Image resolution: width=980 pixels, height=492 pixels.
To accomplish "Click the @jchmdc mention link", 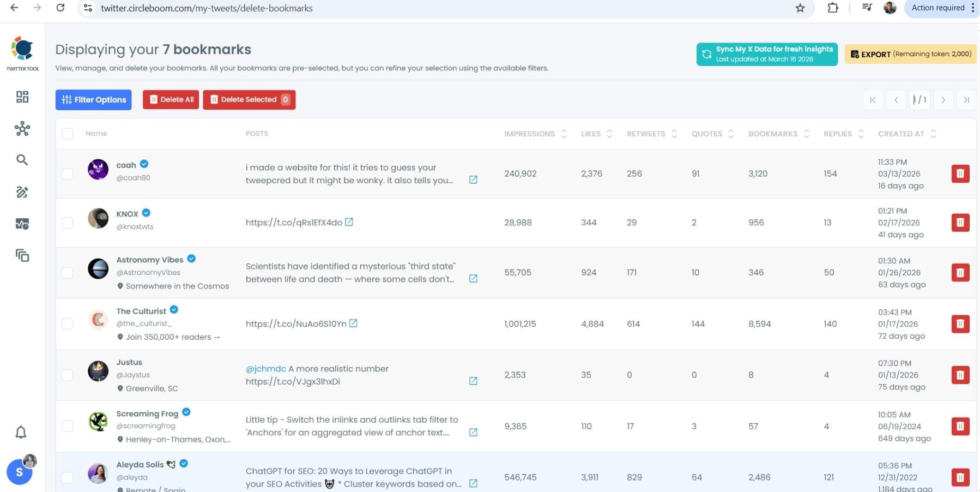I will (265, 369).
